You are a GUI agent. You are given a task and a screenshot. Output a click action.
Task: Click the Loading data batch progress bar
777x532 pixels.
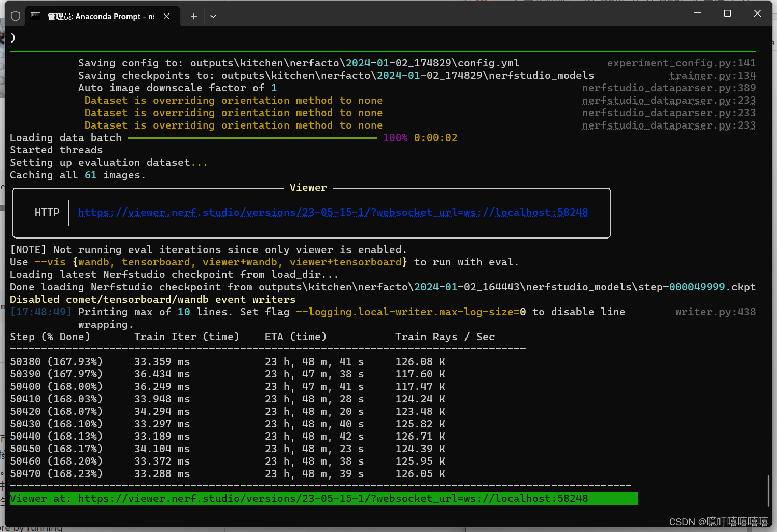(252, 138)
